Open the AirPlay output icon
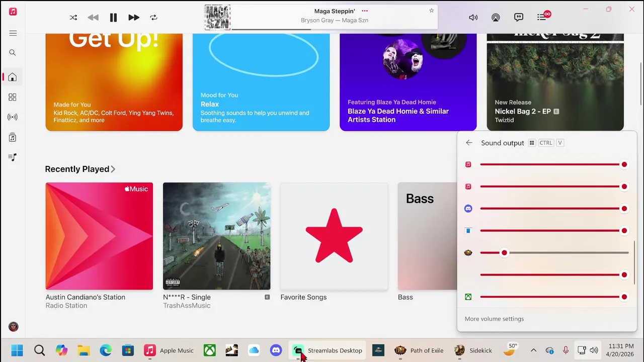The height and width of the screenshot is (362, 644). pos(496,18)
